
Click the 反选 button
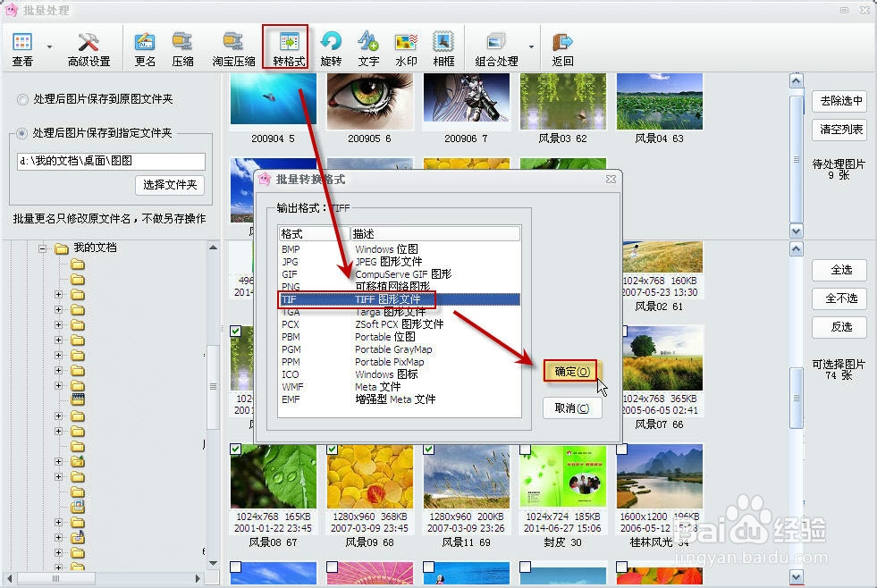[839, 327]
